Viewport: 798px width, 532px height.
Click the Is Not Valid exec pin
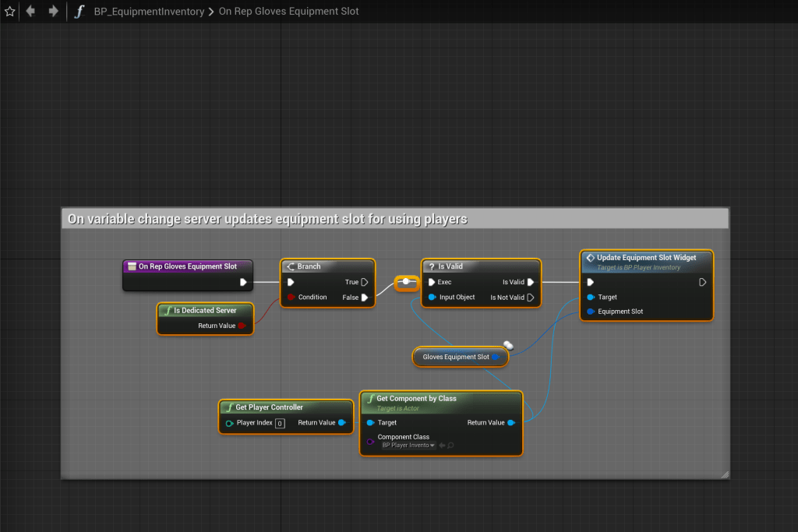coord(531,297)
